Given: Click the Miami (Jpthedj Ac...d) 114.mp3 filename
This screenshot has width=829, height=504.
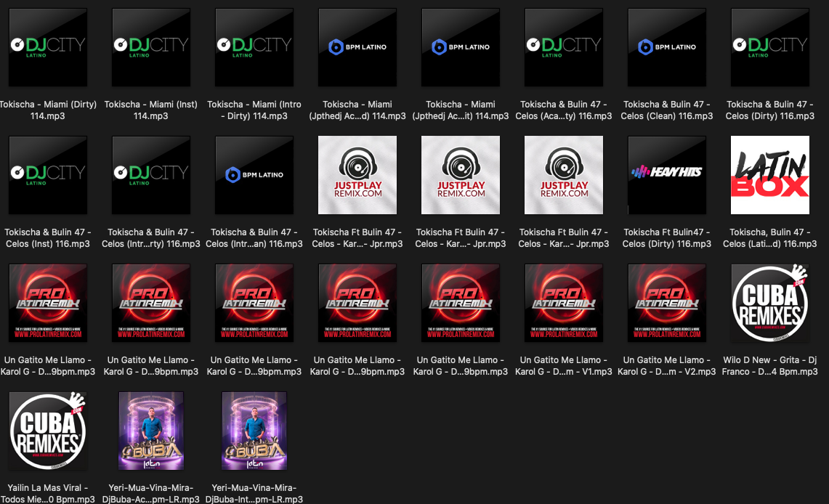Looking at the screenshot, I should [357, 110].
